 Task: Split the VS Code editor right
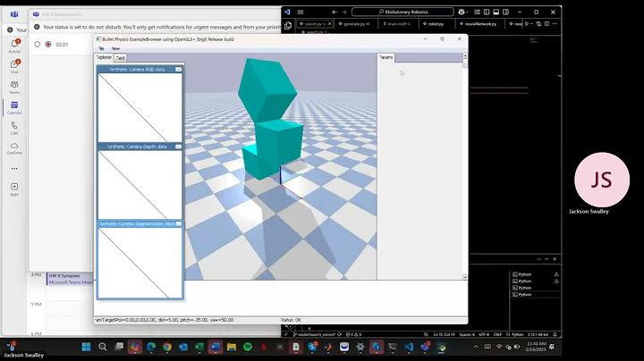547,24
